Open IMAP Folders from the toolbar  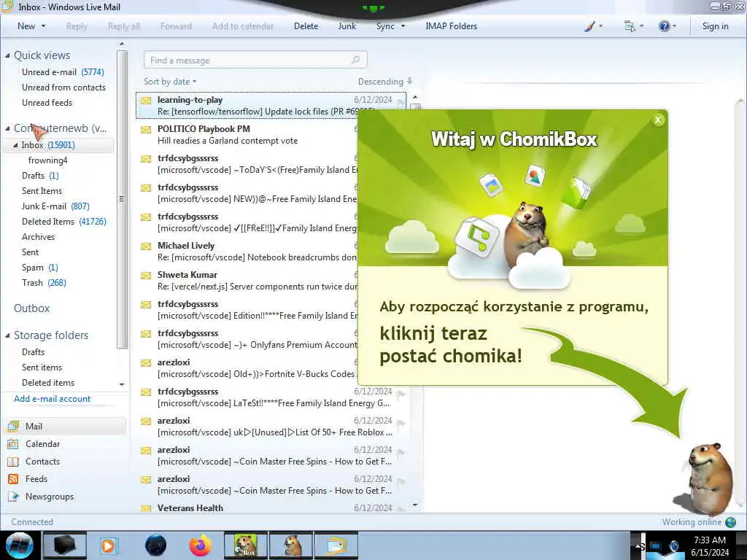[451, 26]
